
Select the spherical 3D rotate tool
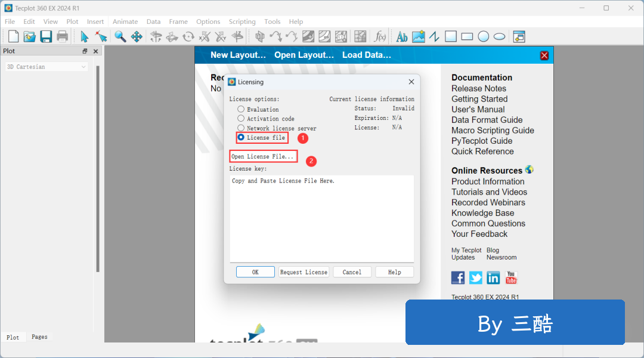tap(156, 36)
